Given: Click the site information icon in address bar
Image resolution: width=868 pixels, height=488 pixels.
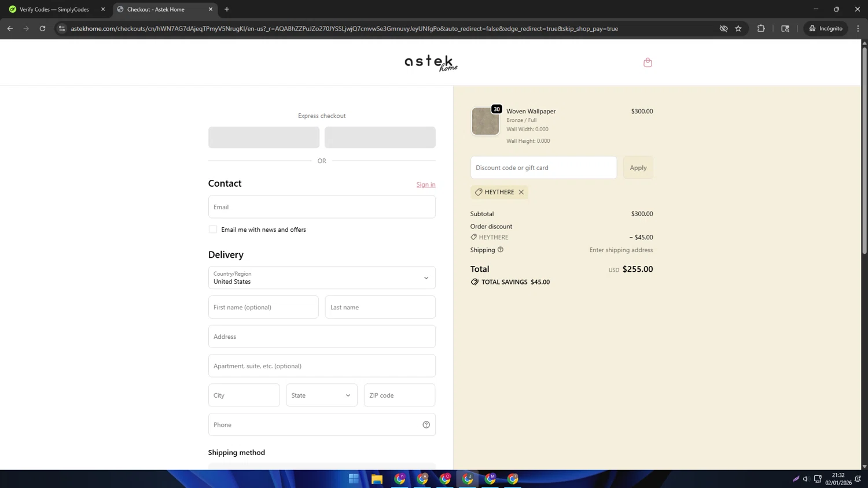Looking at the screenshot, I should [x=62, y=28].
